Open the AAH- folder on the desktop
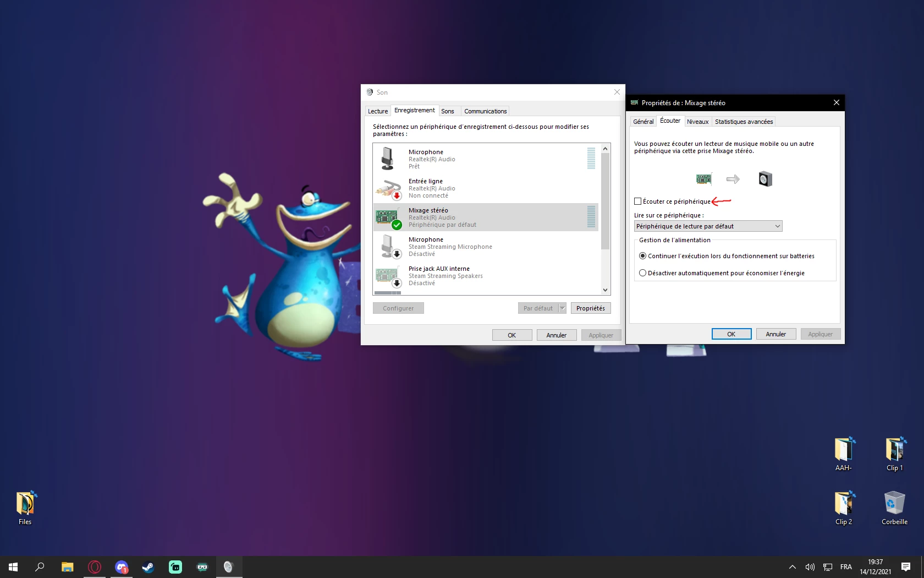This screenshot has width=924, height=578. click(x=843, y=454)
